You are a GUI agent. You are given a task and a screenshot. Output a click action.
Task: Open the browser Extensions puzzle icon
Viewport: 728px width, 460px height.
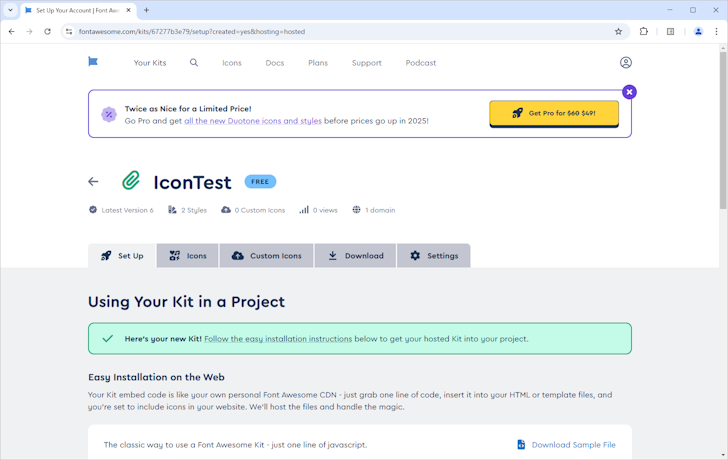[644, 31]
